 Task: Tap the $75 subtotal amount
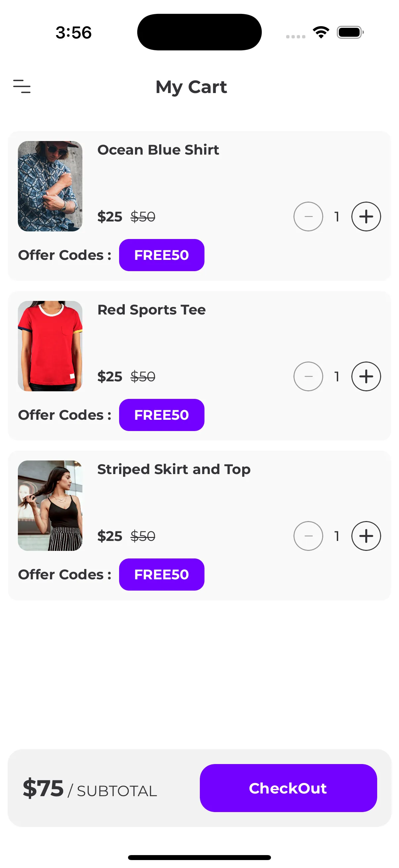coord(43,788)
